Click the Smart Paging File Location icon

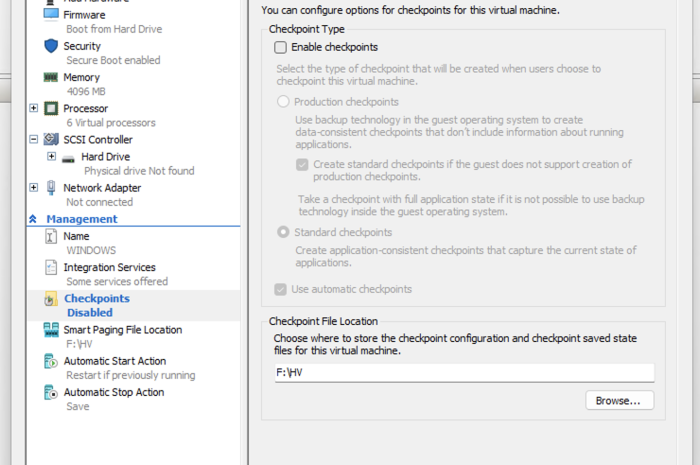point(51,330)
